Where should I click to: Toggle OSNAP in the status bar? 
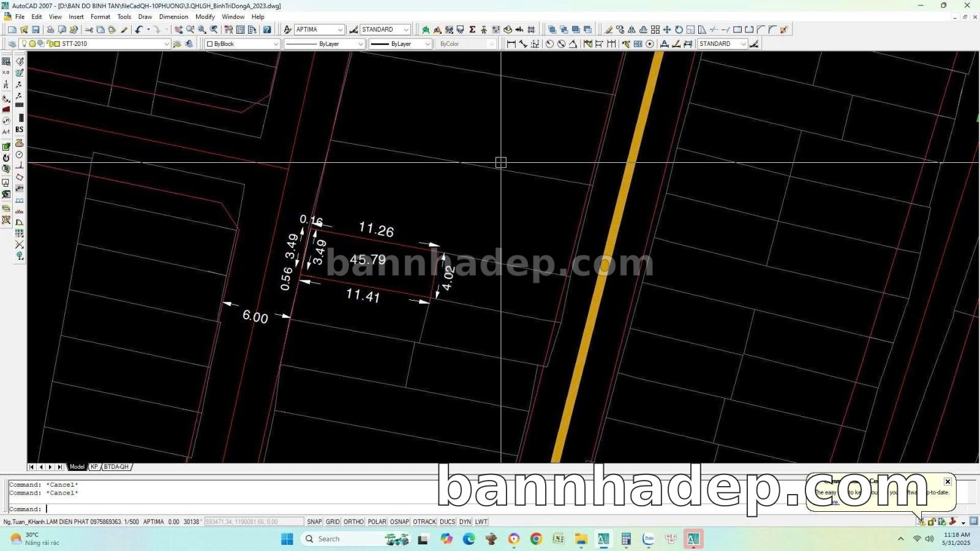click(399, 522)
